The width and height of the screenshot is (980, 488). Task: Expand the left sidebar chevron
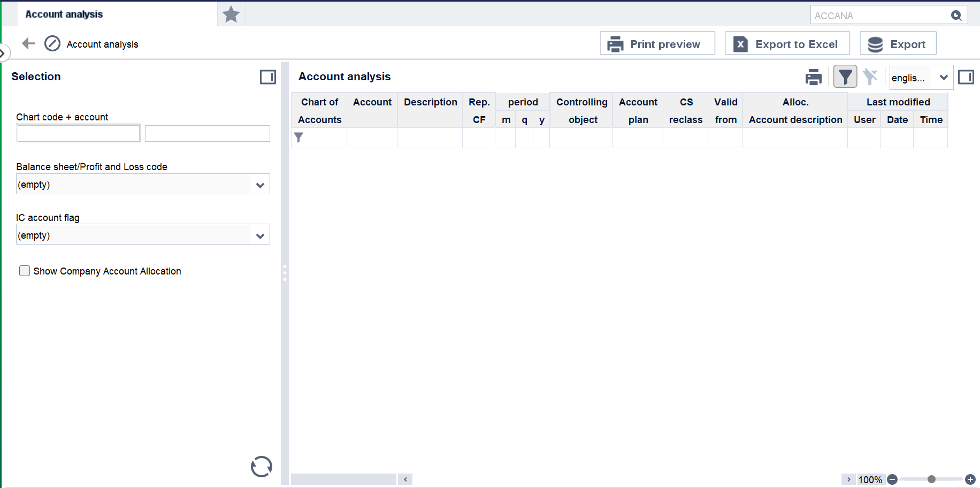pos(3,54)
